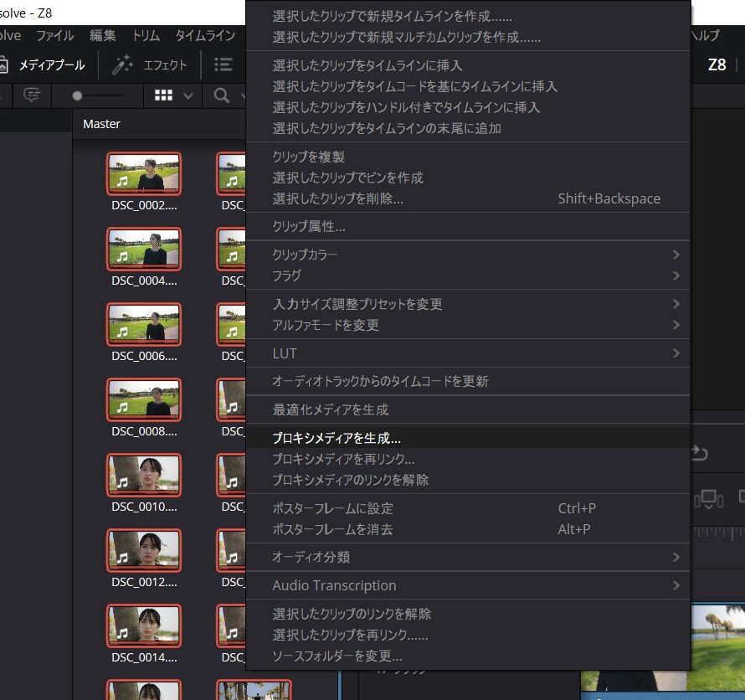The height and width of the screenshot is (700, 745).
Task: Open the list index icon next to エフェクト
Action: click(x=223, y=64)
